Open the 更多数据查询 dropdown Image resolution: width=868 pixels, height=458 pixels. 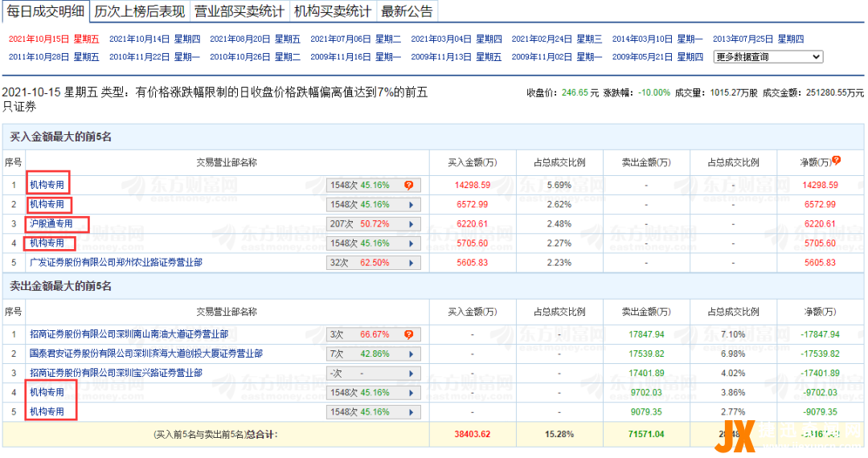[x=768, y=57]
